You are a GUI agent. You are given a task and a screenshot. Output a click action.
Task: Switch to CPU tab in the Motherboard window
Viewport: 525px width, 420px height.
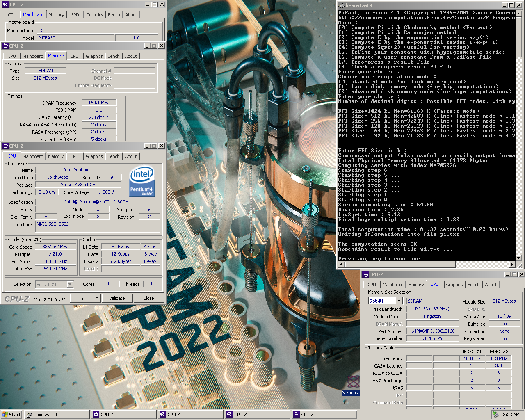tap(12, 15)
